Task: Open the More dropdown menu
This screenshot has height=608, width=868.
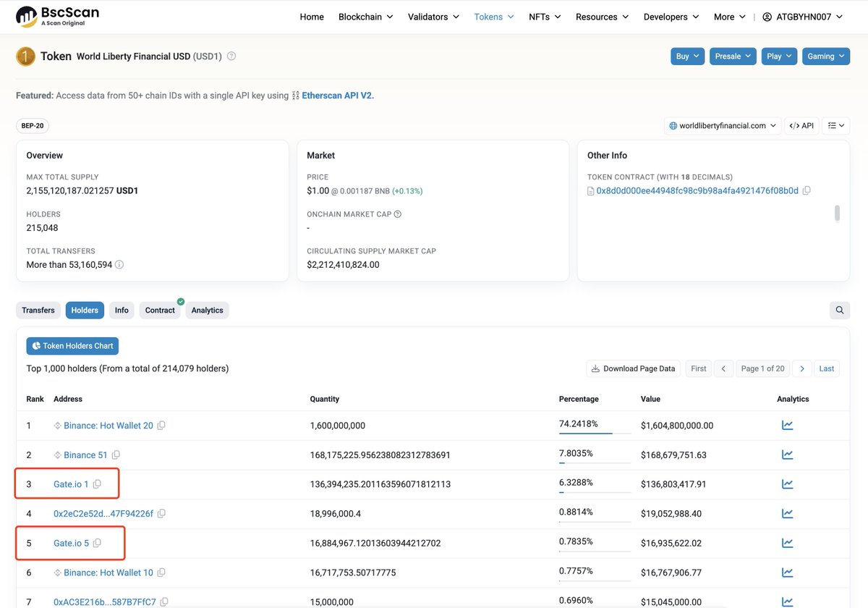Action: (729, 17)
